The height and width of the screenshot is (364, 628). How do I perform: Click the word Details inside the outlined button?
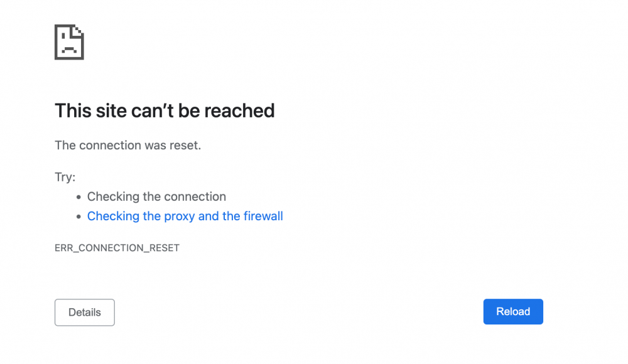(84, 312)
